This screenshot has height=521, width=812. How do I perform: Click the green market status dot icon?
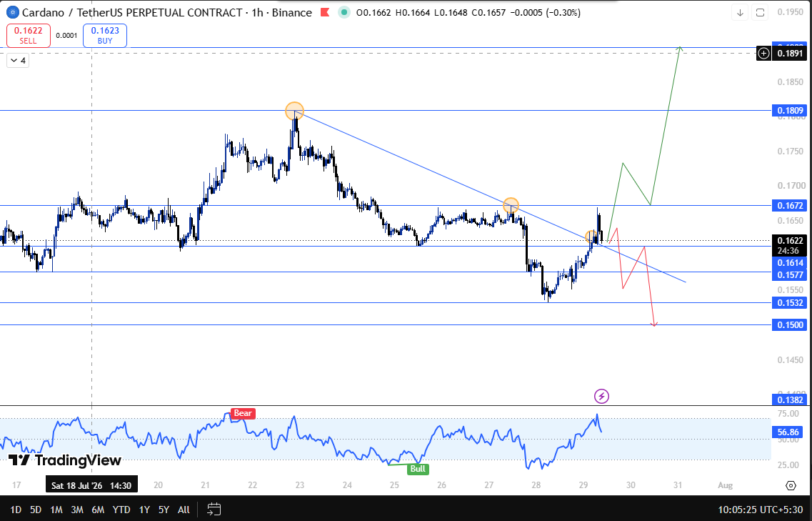(x=344, y=12)
